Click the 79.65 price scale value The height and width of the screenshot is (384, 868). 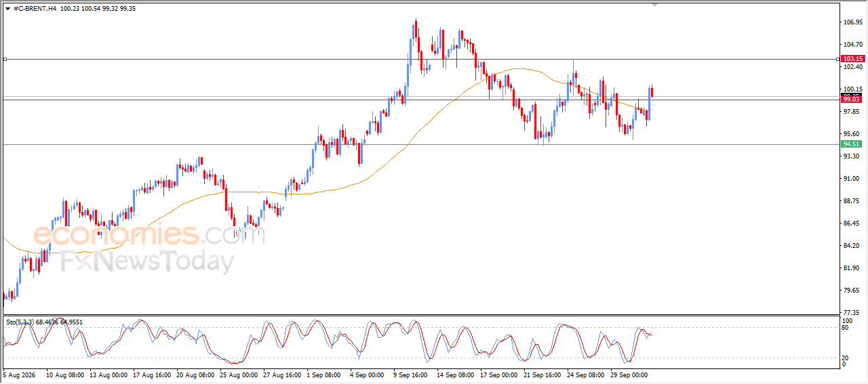(x=852, y=291)
